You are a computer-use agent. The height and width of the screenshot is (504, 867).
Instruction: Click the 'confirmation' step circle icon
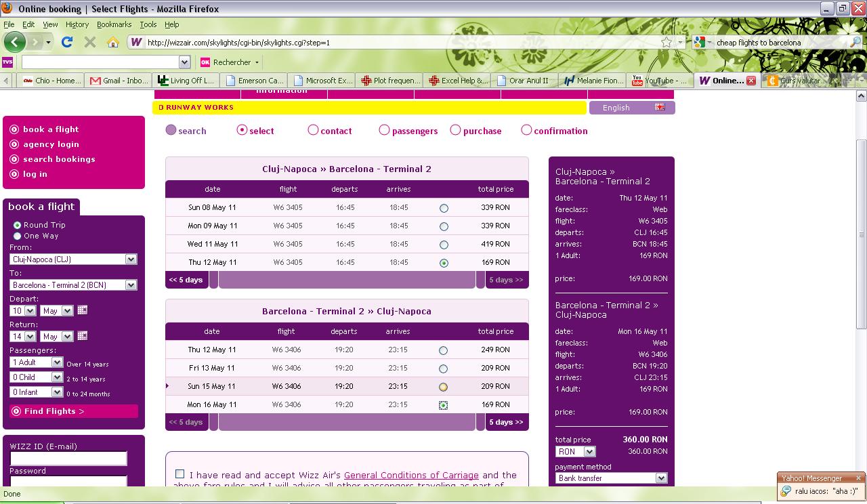[526, 130]
